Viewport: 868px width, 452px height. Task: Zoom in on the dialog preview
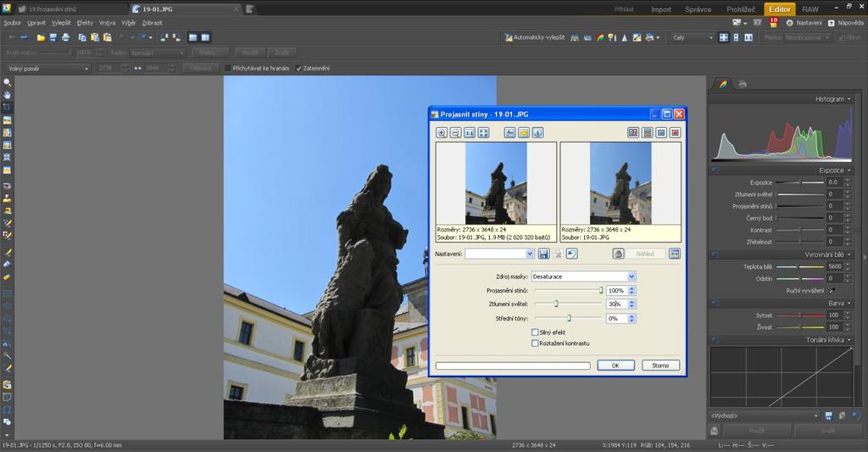[x=442, y=133]
